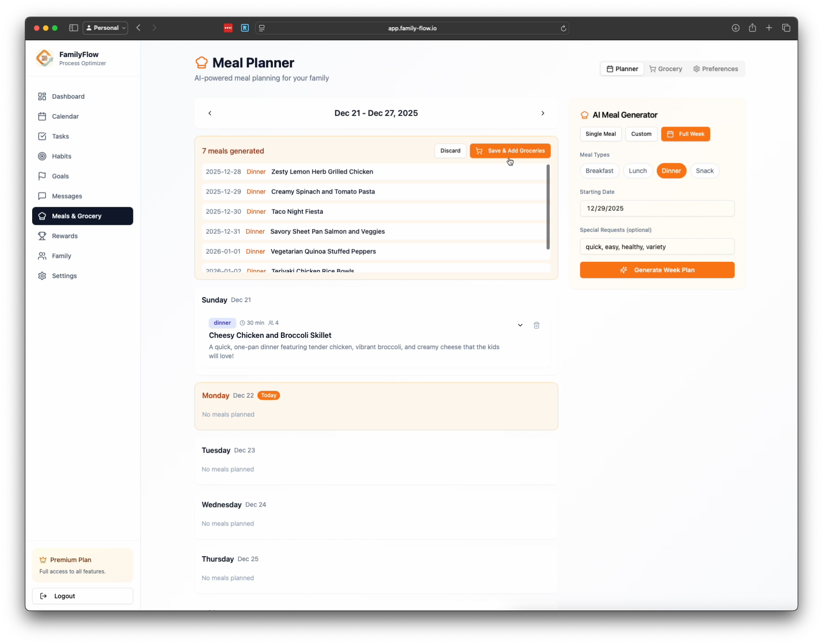The height and width of the screenshot is (644, 823).
Task: Go to Family section
Action: point(82,256)
